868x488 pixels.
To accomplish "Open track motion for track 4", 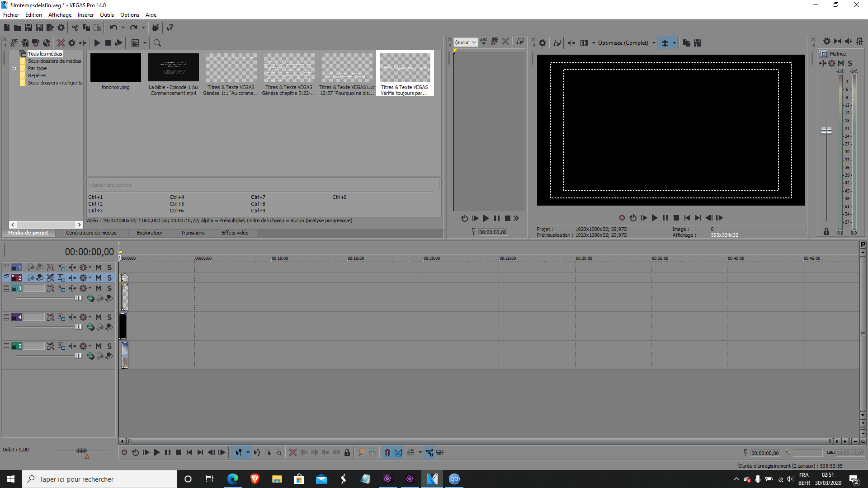I will coord(61,317).
